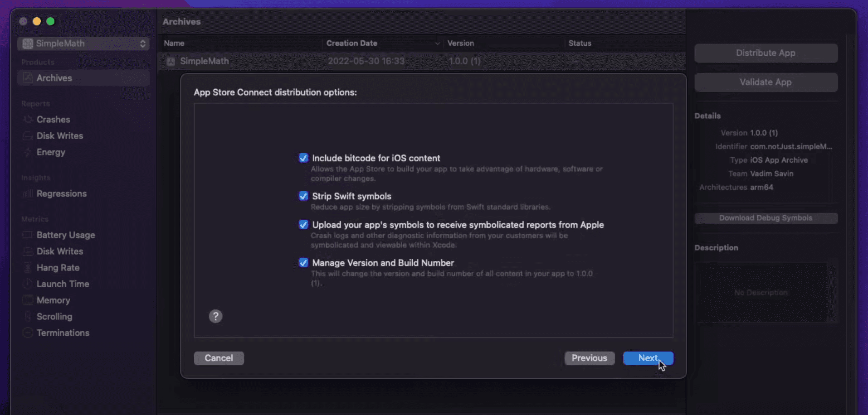This screenshot has width=868, height=415.
Task: Click the Memory metric icon
Action: [28, 300]
